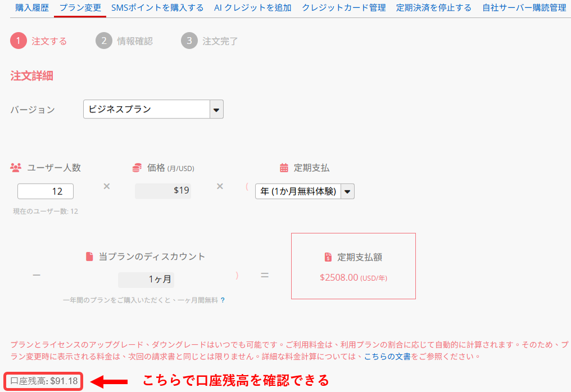The width and height of the screenshot is (571, 392).
Task: Go to AI クレジットを追加 tab
Action: pyautogui.click(x=253, y=8)
